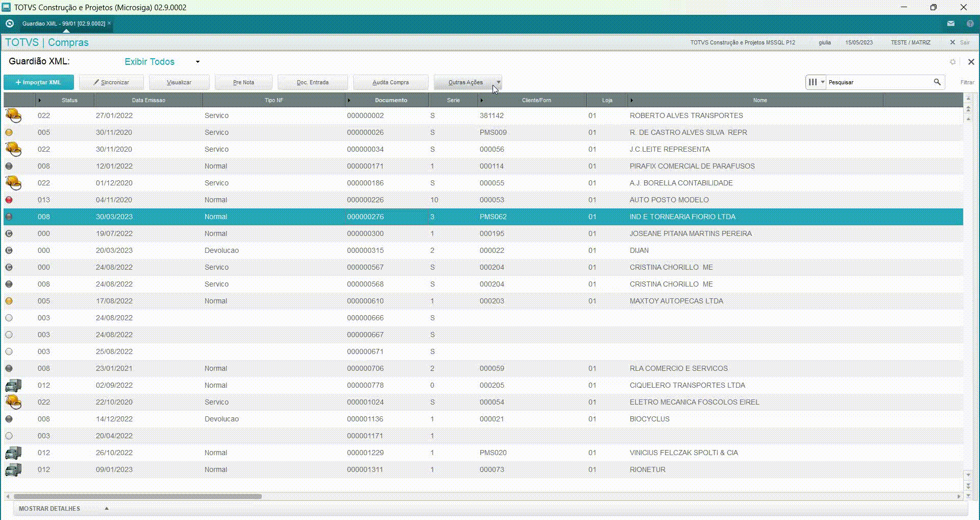This screenshot has height=520, width=980.
Task: Click the orange status dot for MAXTOY AUTOPECAS LTDA
Action: (x=9, y=301)
